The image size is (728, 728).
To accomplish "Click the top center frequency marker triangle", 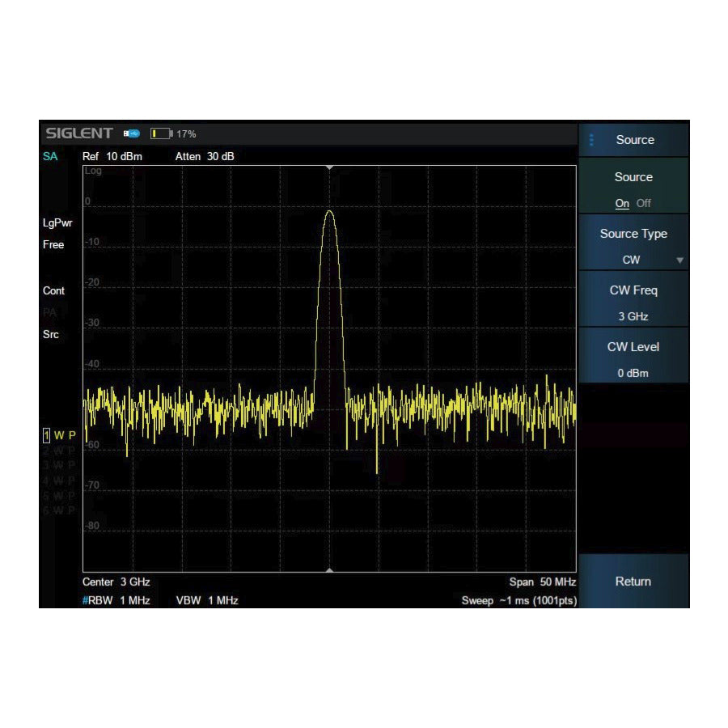I will [x=330, y=167].
